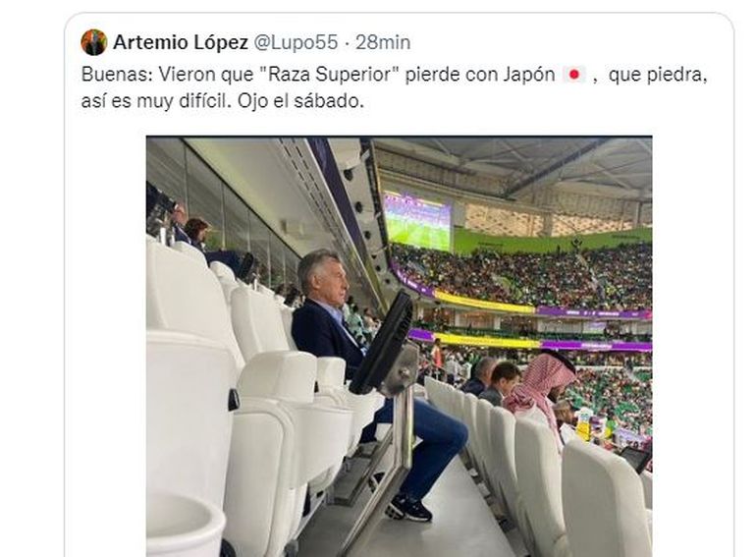
Task: Click the "Ojo el sábado." sentence
Action: 300,101
